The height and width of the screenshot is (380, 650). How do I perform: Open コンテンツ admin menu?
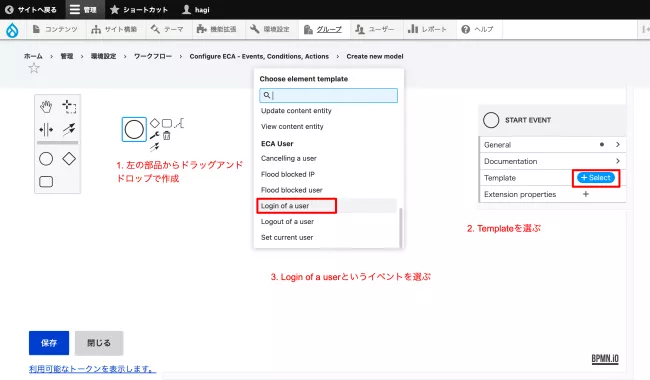click(x=55, y=29)
